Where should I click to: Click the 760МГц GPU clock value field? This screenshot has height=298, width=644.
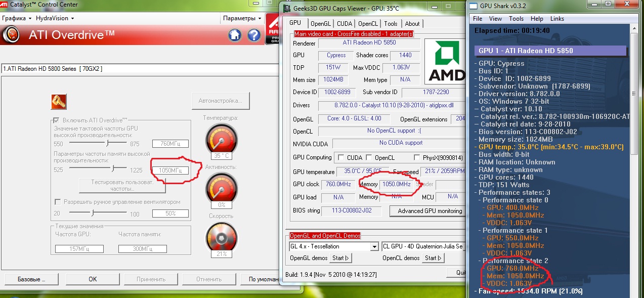point(170,144)
